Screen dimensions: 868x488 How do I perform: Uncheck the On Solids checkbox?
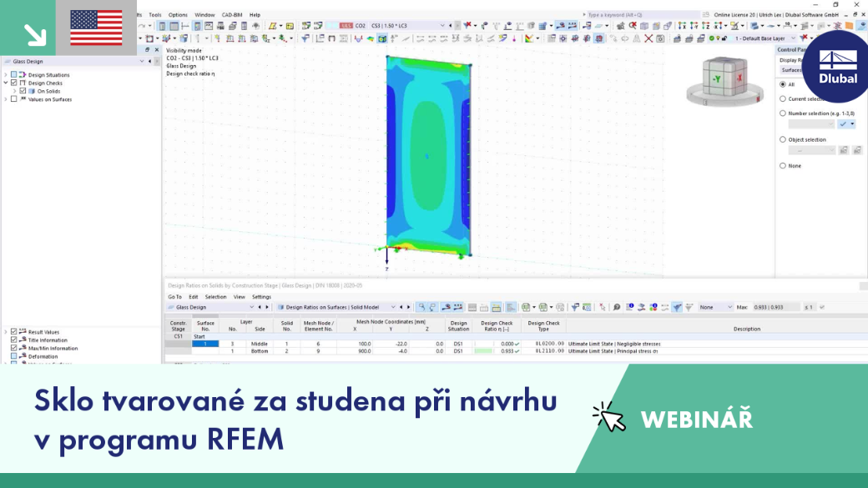coord(23,91)
